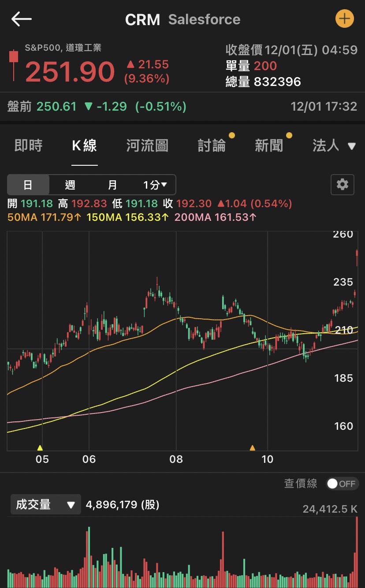
Task: Select the 日 daily period
Action: pos(28,185)
